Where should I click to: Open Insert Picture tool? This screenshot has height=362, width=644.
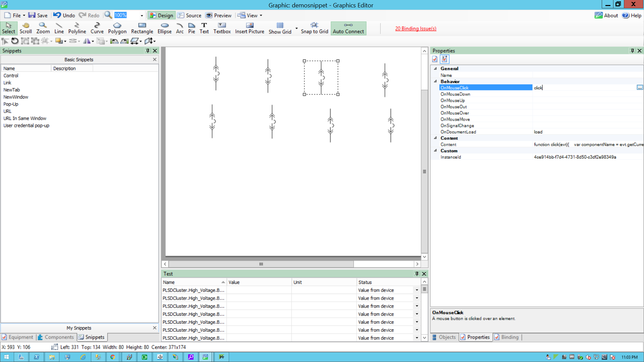tap(249, 28)
